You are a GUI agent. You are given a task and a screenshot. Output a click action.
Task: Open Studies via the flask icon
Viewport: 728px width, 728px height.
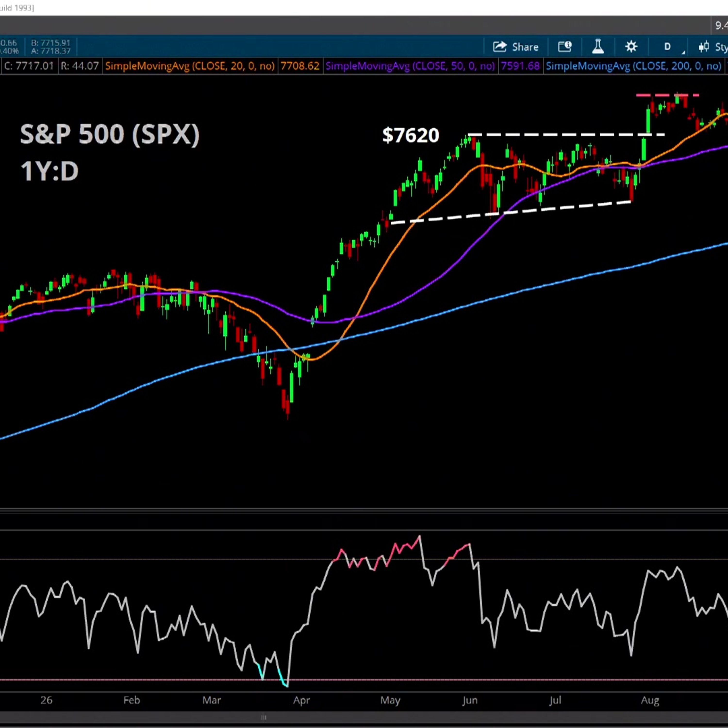point(598,47)
